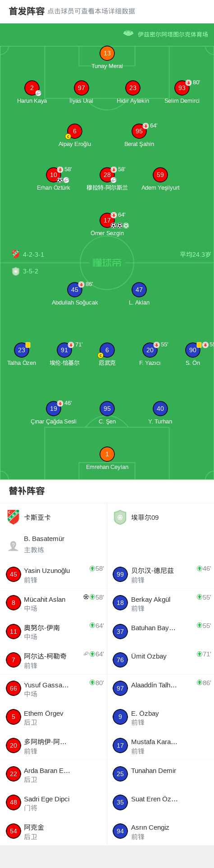Click captain Alpay Eroğlu's number 6 badge
The image size is (214, 868).
tap(75, 131)
